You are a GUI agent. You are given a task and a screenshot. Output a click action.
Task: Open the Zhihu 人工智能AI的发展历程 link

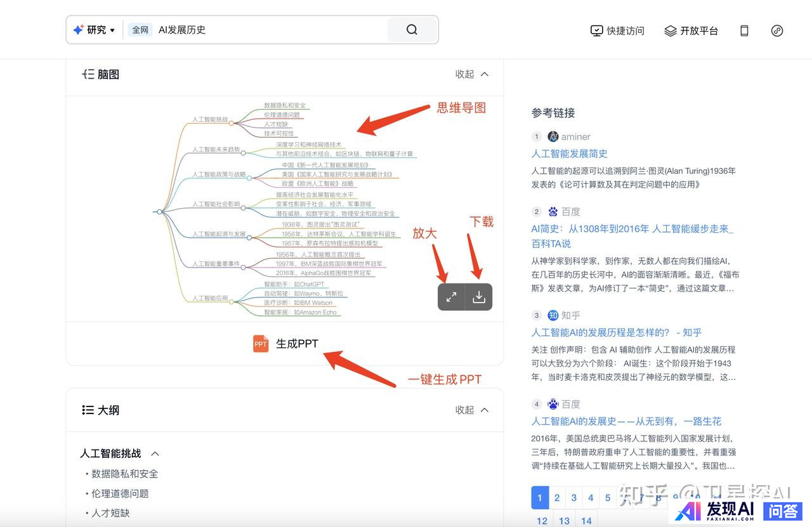coord(616,332)
